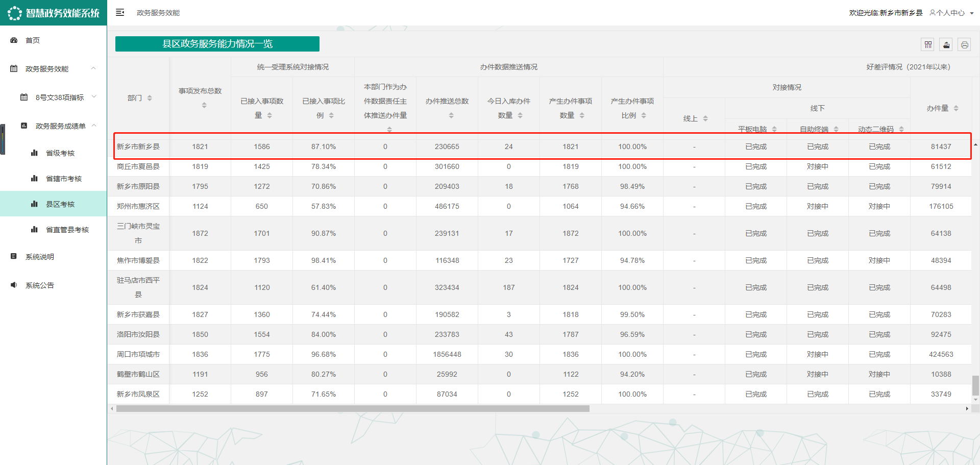The width and height of the screenshot is (980, 465).
Task: Sort by 办件推送总数 arrows
Action: (451, 115)
